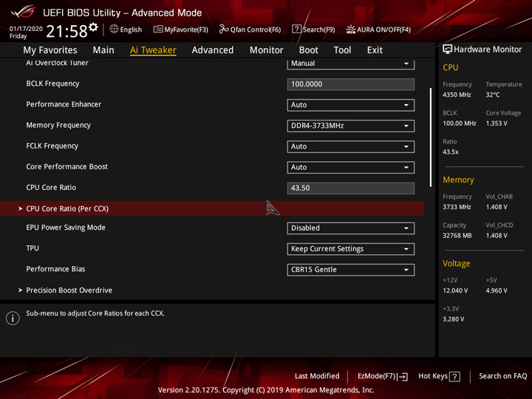Screen dimensions: 532x399
Task: Click the settings list vertical scrollbar
Action: pos(431,137)
